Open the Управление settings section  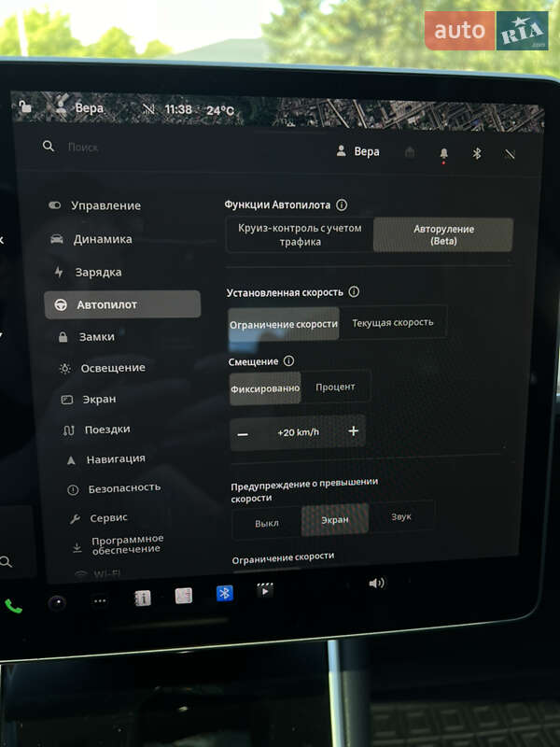coord(95,205)
